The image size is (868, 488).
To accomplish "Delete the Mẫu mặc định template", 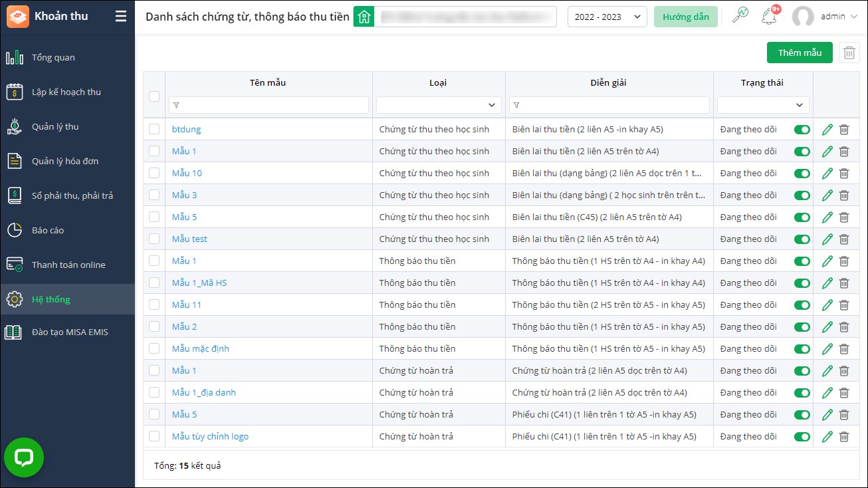I will click(x=844, y=349).
